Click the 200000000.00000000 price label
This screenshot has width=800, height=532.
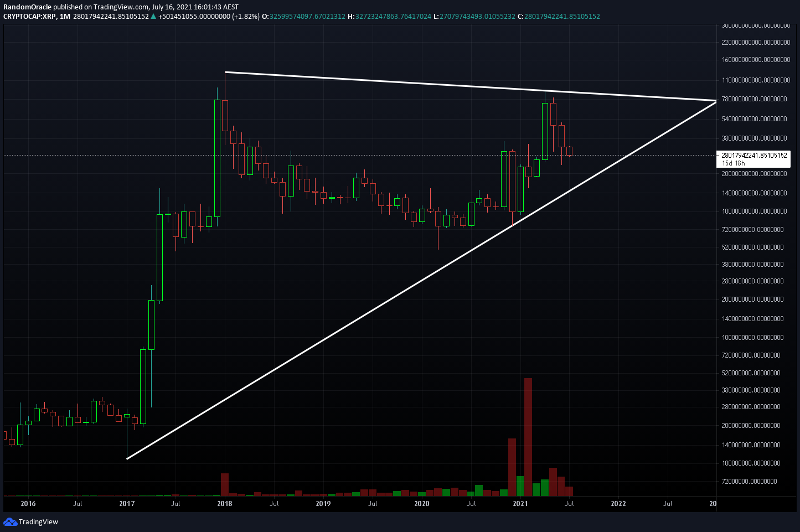[751, 425]
